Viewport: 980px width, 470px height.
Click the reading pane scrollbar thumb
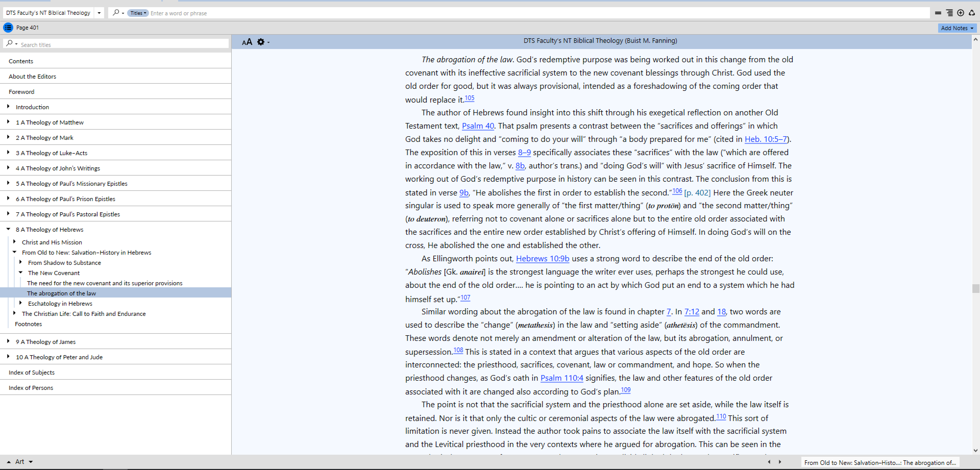point(975,289)
